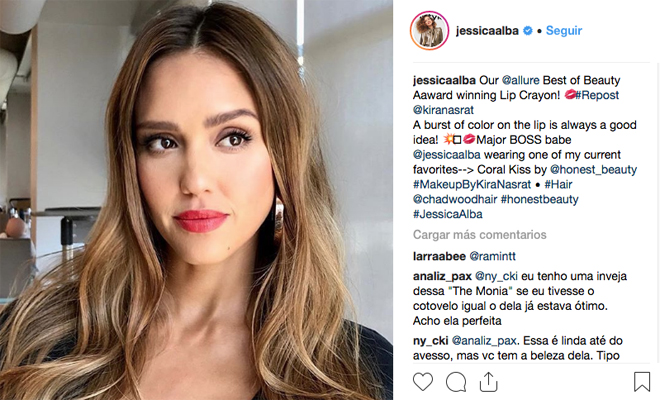The image size is (660, 400).
Task: Open comments with the speech bubble icon
Action: pyautogui.click(x=456, y=382)
